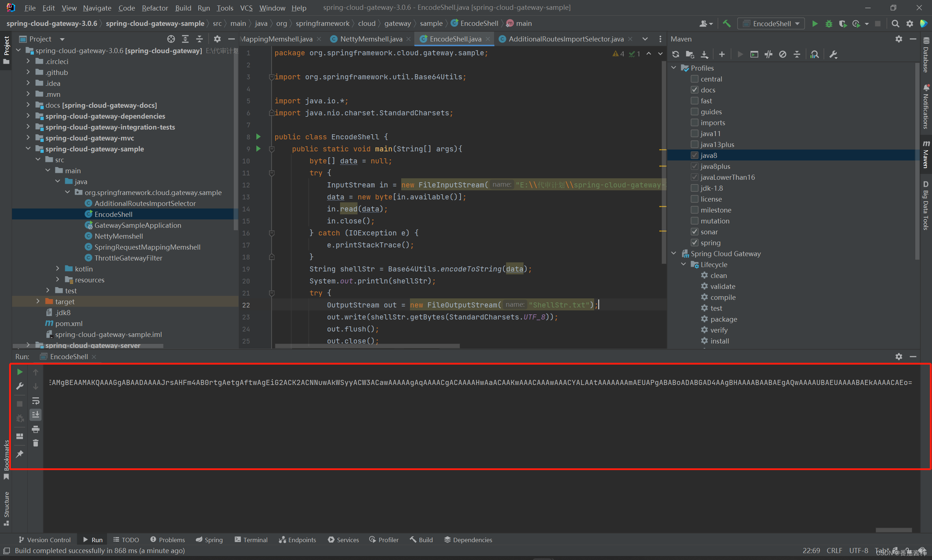932x560 pixels.
Task: Open Search Everywhere with the magnifier icon
Action: [x=895, y=24]
